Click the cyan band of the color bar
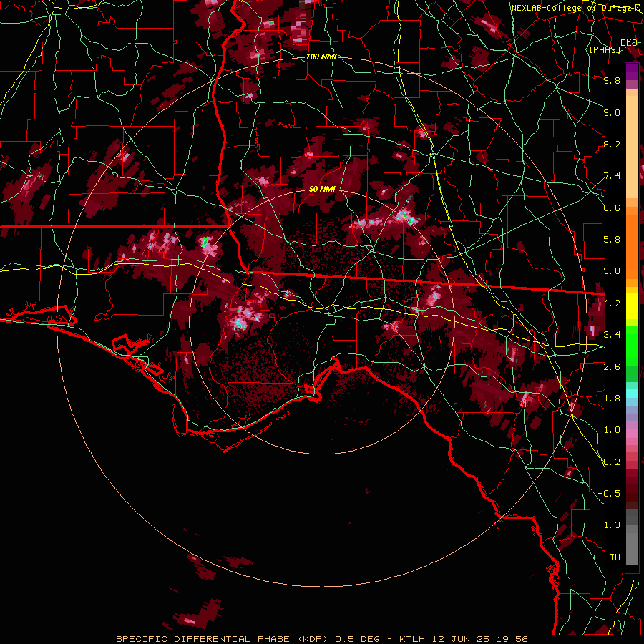The height and width of the screenshot is (644, 644). [632, 394]
